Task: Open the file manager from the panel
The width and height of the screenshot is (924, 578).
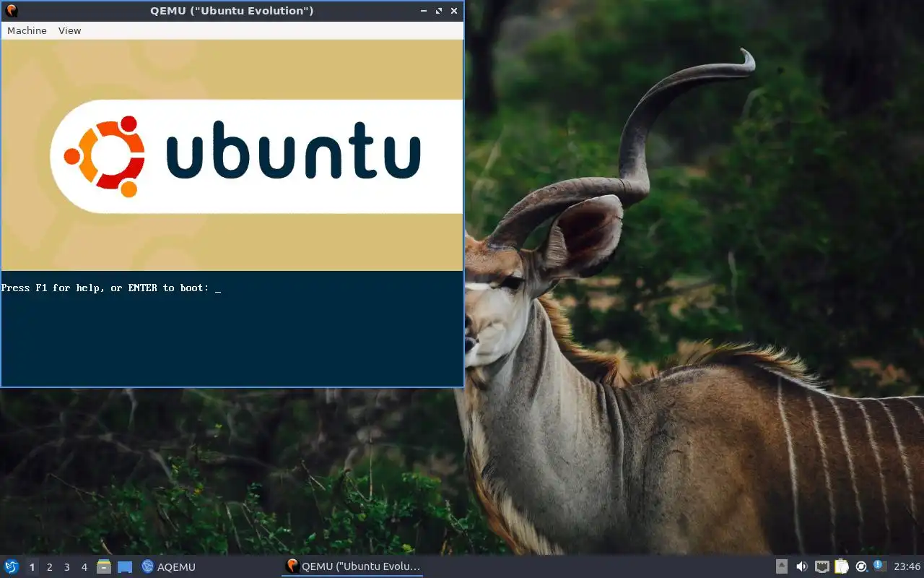Action: 104,566
